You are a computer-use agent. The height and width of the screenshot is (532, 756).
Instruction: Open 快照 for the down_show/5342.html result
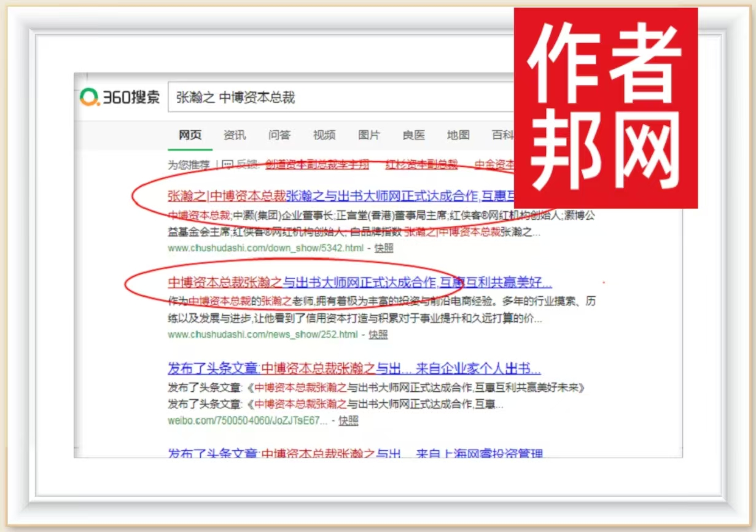[384, 248]
